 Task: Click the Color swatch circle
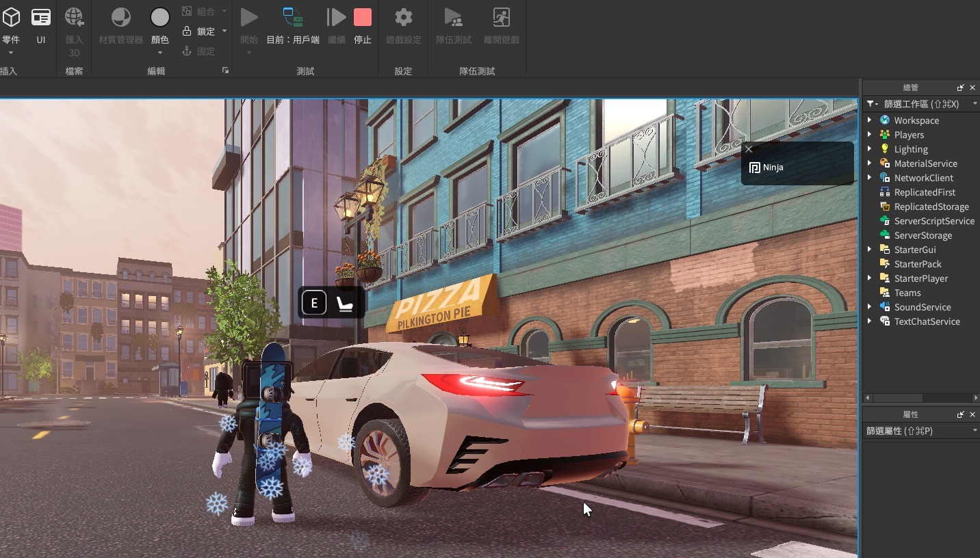(160, 18)
